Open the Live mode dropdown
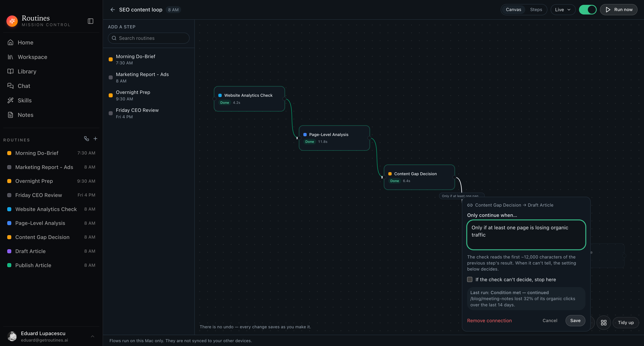The image size is (644, 346). (x=563, y=10)
